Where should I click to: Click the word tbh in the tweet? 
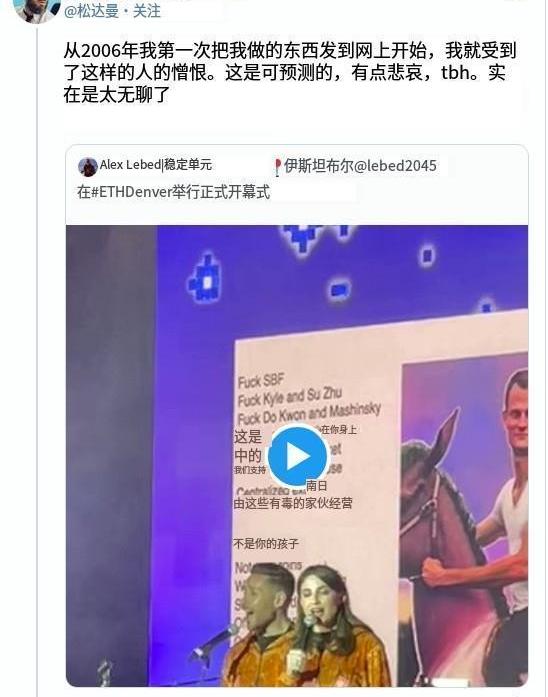point(455,72)
